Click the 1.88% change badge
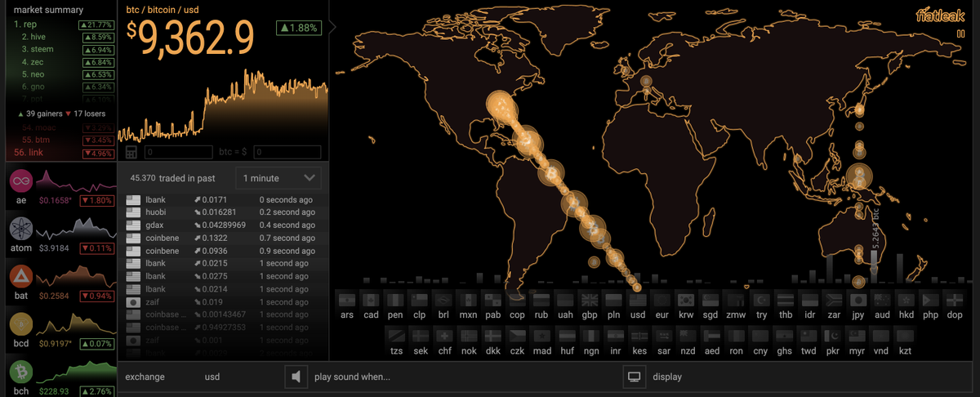Image resolution: width=980 pixels, height=397 pixels. click(x=300, y=28)
